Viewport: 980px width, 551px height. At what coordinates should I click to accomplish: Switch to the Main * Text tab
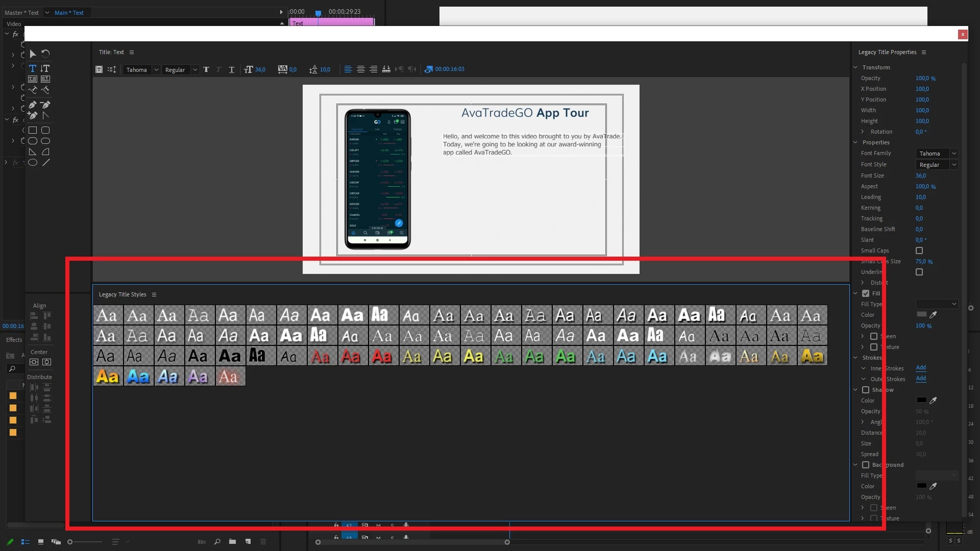[69, 13]
